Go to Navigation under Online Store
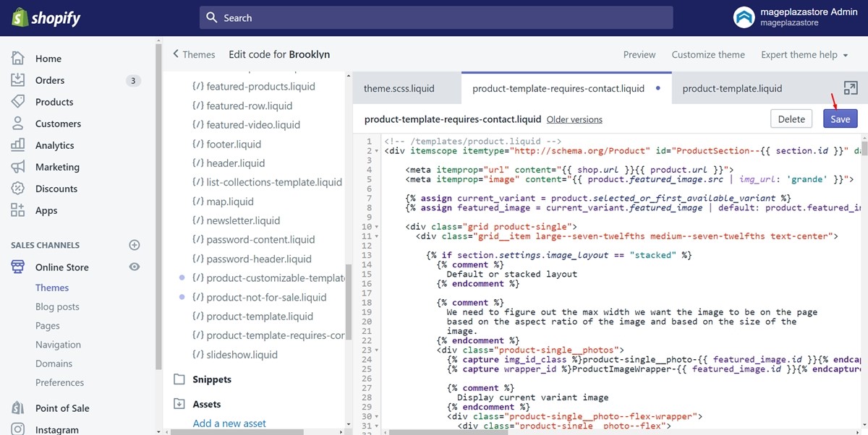 pos(58,345)
